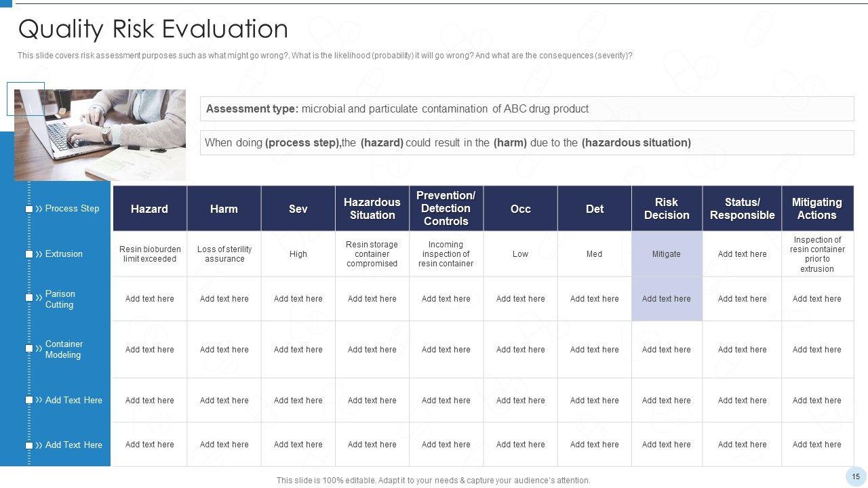Image resolution: width=868 pixels, height=488 pixels.
Task: Select the white square marker beside Process Step
Action: pos(29,209)
